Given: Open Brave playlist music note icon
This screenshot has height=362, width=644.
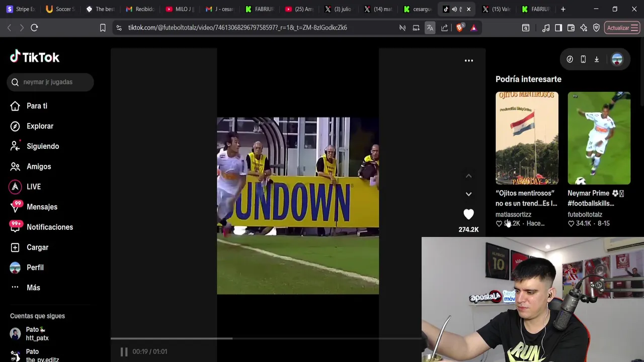Looking at the screenshot, I should 546,28.
